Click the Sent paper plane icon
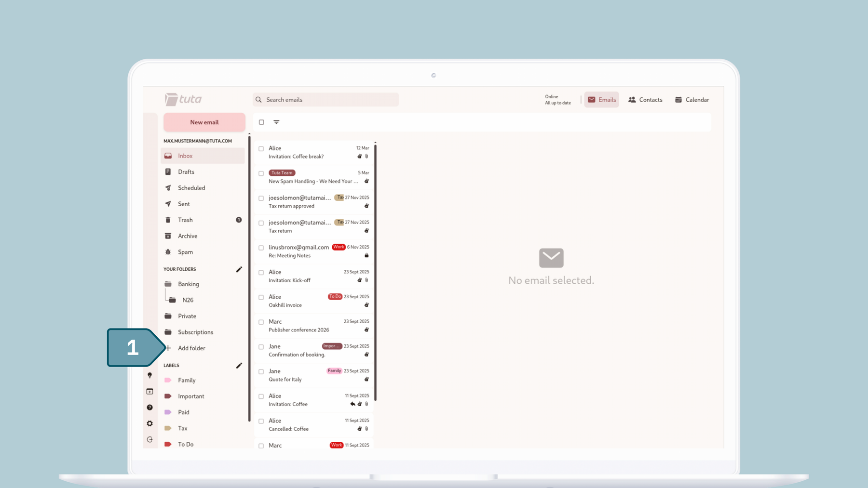 point(168,204)
